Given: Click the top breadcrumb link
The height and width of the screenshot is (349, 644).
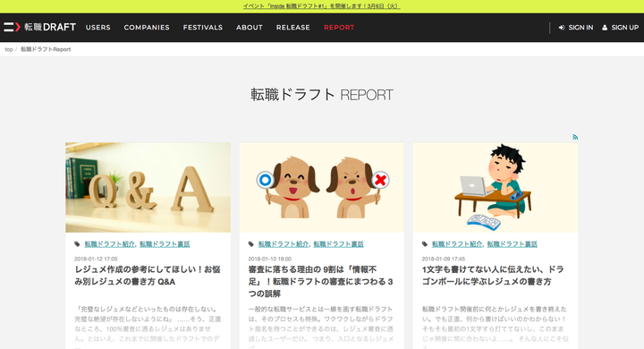Looking at the screenshot, I should click(9, 49).
